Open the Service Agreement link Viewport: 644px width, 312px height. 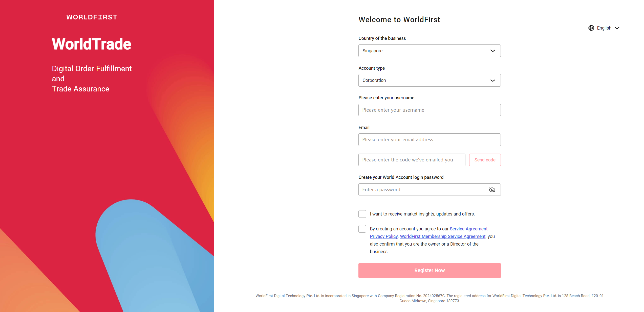point(468,229)
